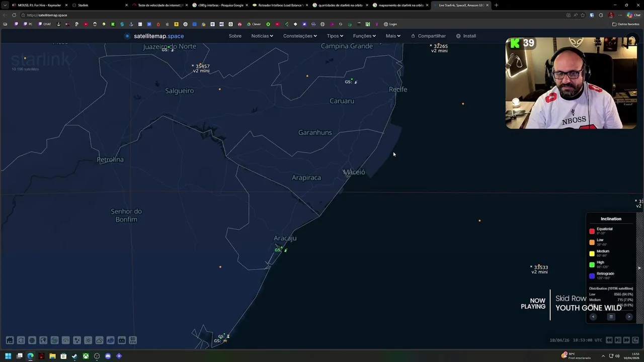Click the Compartilhar button
The width and height of the screenshot is (644, 362).
tap(428, 36)
